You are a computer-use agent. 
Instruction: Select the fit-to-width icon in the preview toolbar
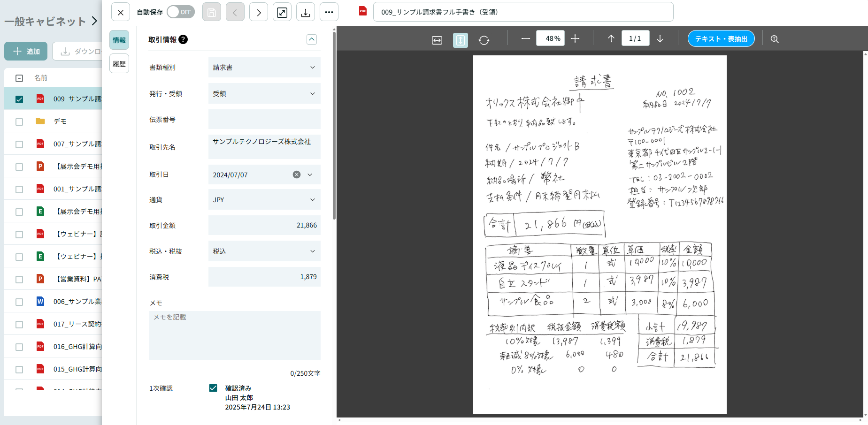tap(437, 40)
